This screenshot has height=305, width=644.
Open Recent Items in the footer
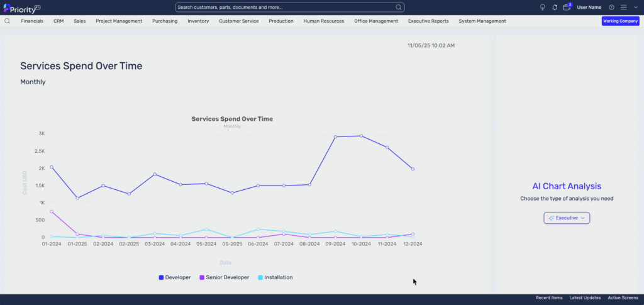pyautogui.click(x=549, y=297)
